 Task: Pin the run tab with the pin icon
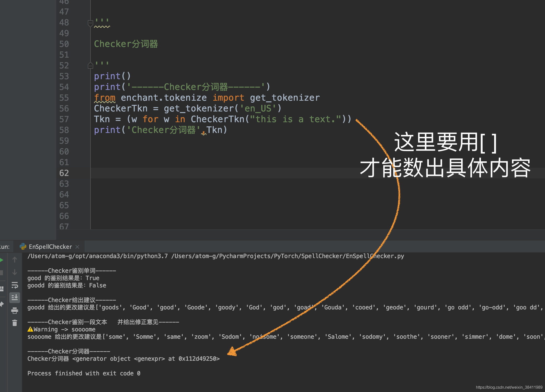coord(1,304)
